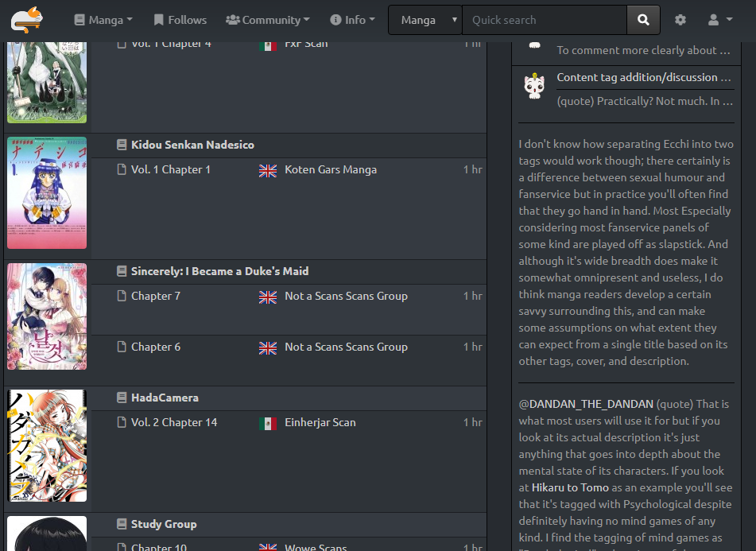Open the 'To comment more clearly about' post

pos(644,50)
